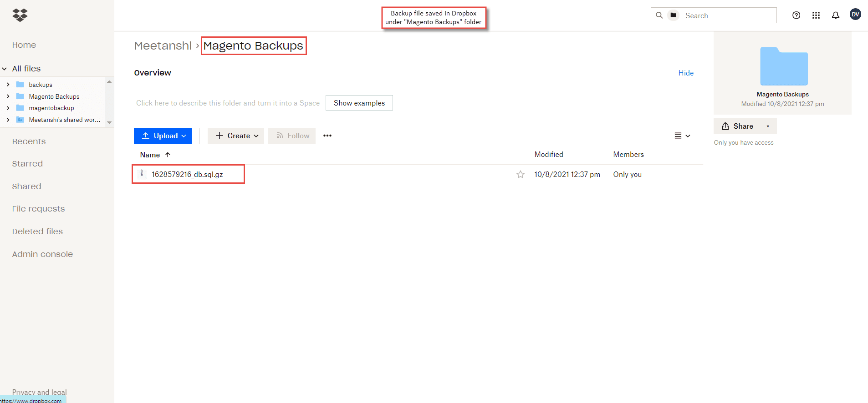Open Deleted files in sidebar
Screen dimensions: 868x403
coord(37,232)
